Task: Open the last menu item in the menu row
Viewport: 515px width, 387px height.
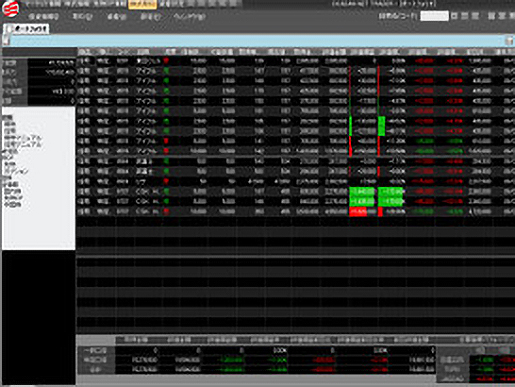Action: pyautogui.click(x=190, y=16)
